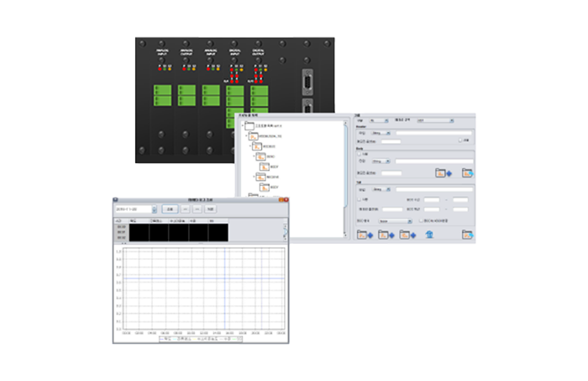Click the last button in the chart window toolbar
This screenshot has height=381, width=588.
210,209
